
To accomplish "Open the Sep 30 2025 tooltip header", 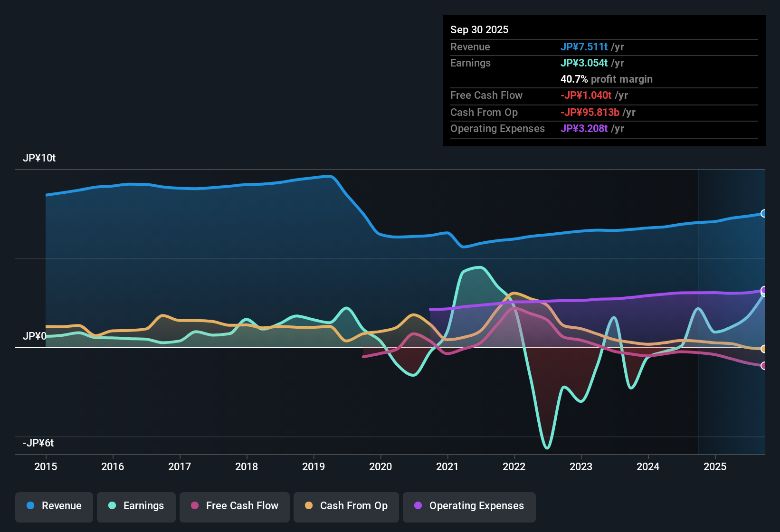I will 479,29.
